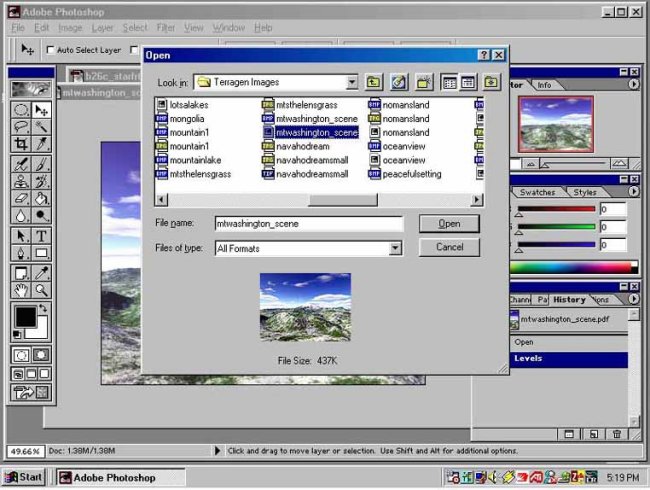Tick the unlabeled checkbox beside Auto Select Layer
Image resolution: width=650 pixels, height=490 pixels.
pos(133,50)
